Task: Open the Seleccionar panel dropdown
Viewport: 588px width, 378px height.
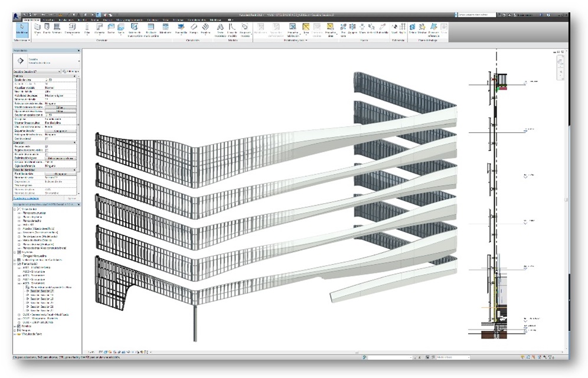Action: (22, 40)
